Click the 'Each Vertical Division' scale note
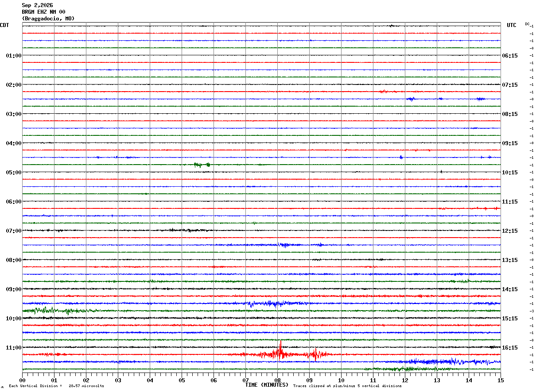This screenshot has height=392, width=536. pyautogui.click(x=56, y=386)
